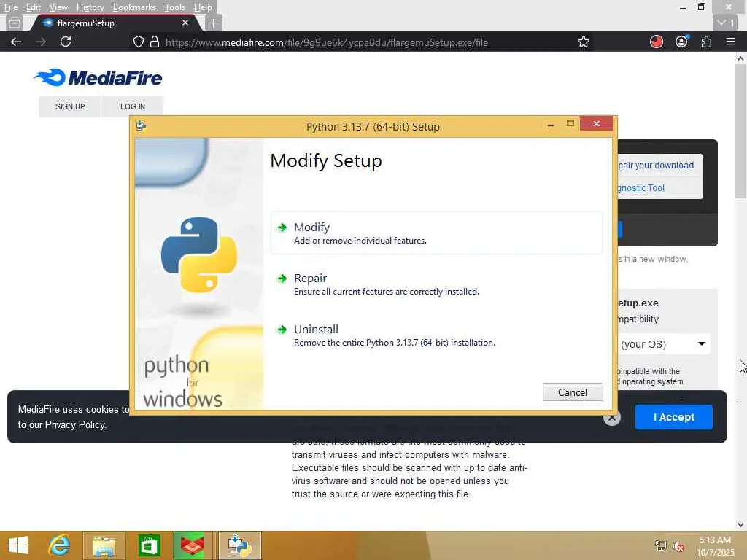Close the flargemuSetup tab
This screenshot has width=747, height=560.
point(185,23)
